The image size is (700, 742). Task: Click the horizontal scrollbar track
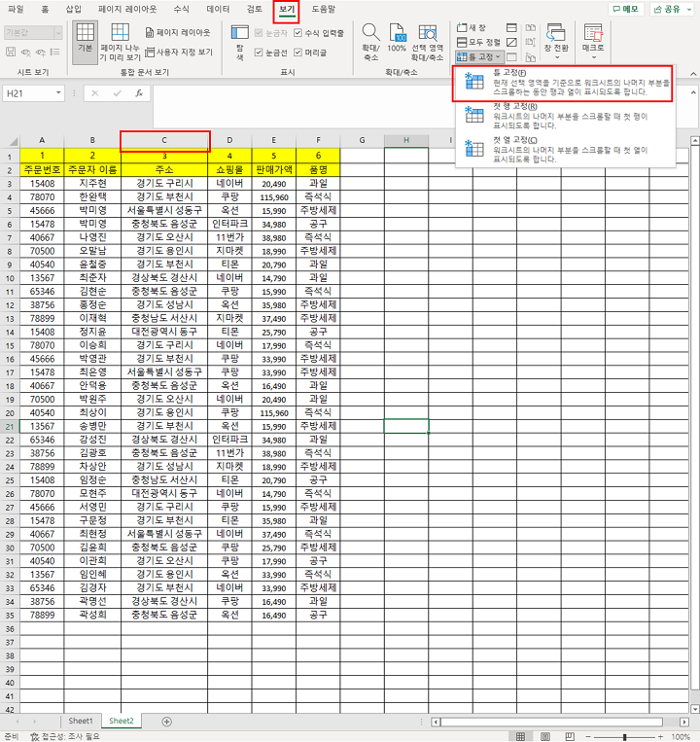click(551, 722)
